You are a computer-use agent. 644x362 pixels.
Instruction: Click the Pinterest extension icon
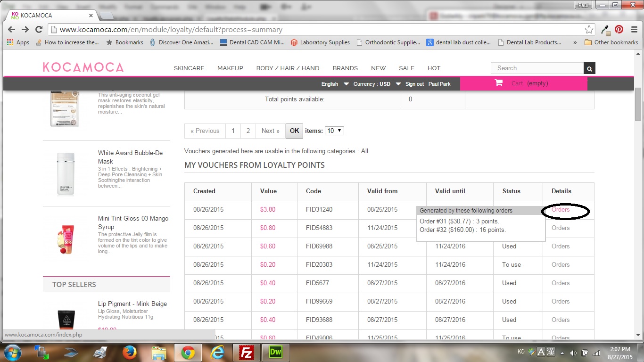(x=619, y=29)
